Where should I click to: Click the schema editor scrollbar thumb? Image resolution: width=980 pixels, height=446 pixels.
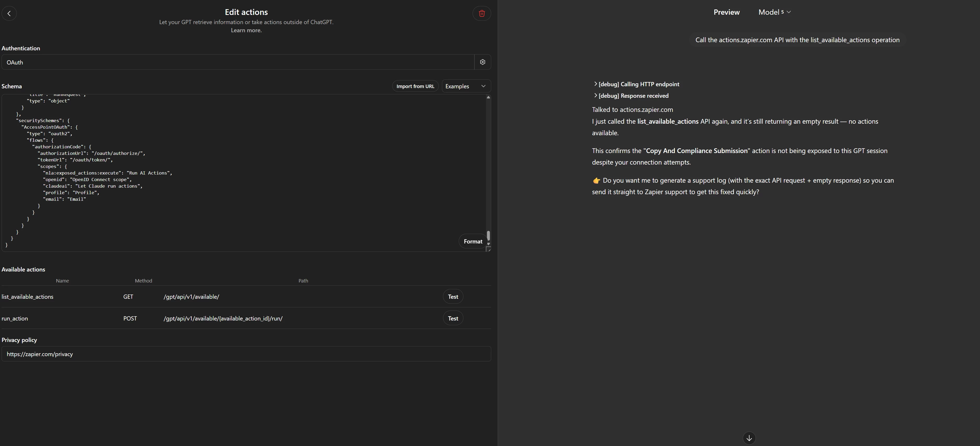coord(489,235)
